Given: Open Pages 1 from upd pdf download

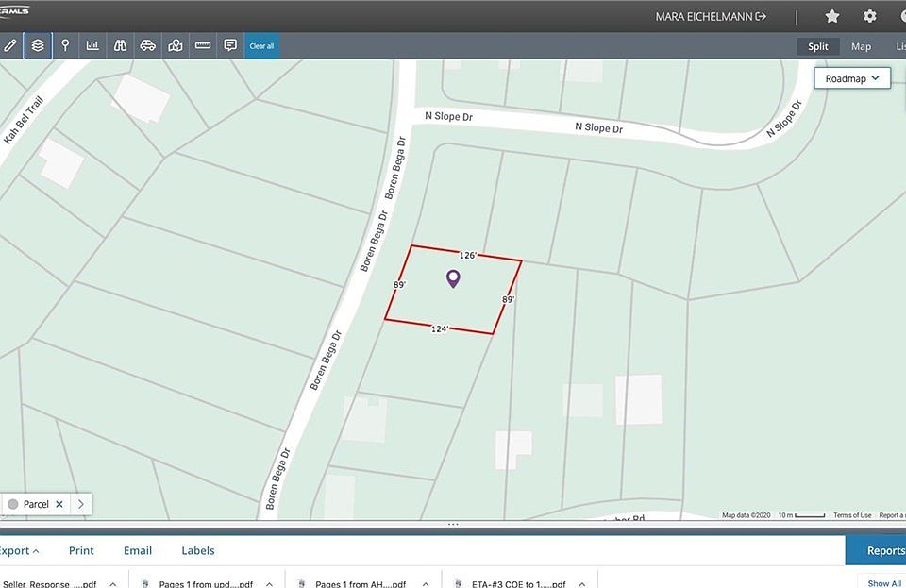Looking at the screenshot, I should (205, 583).
